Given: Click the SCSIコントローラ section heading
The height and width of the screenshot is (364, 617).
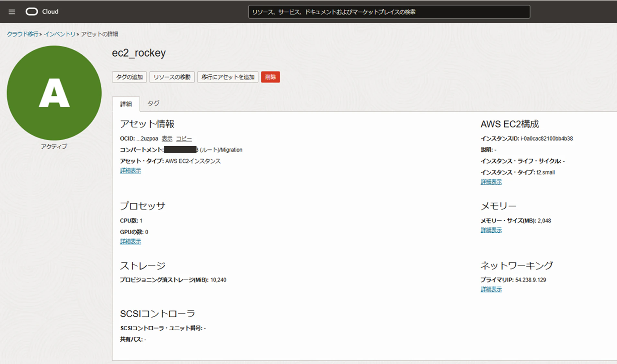Looking at the screenshot, I should 158,314.
